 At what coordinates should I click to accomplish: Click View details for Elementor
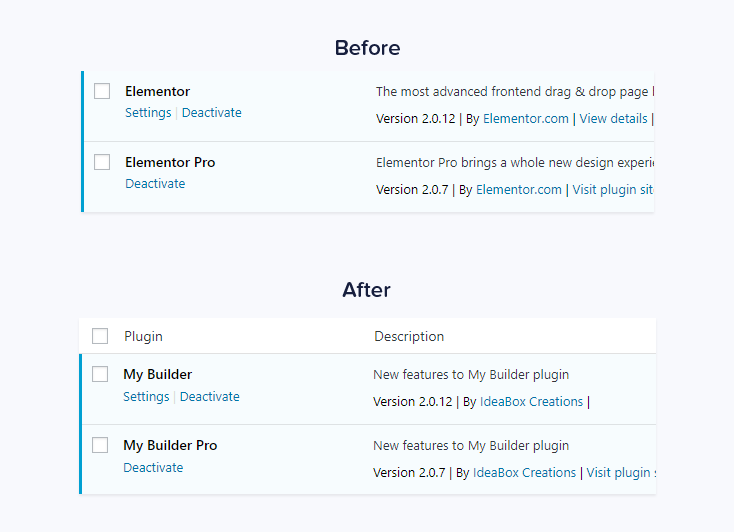613,119
